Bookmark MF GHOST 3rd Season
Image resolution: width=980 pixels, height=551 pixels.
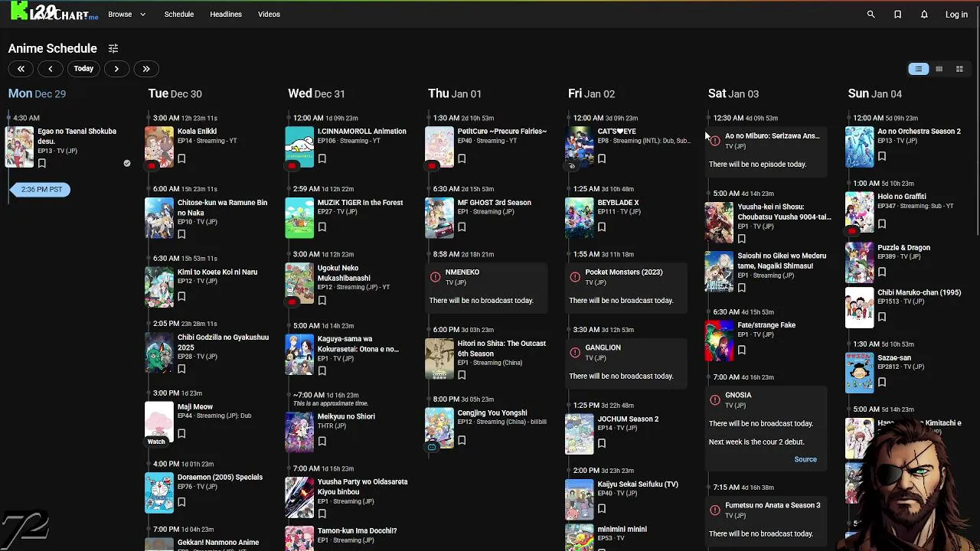462,227
